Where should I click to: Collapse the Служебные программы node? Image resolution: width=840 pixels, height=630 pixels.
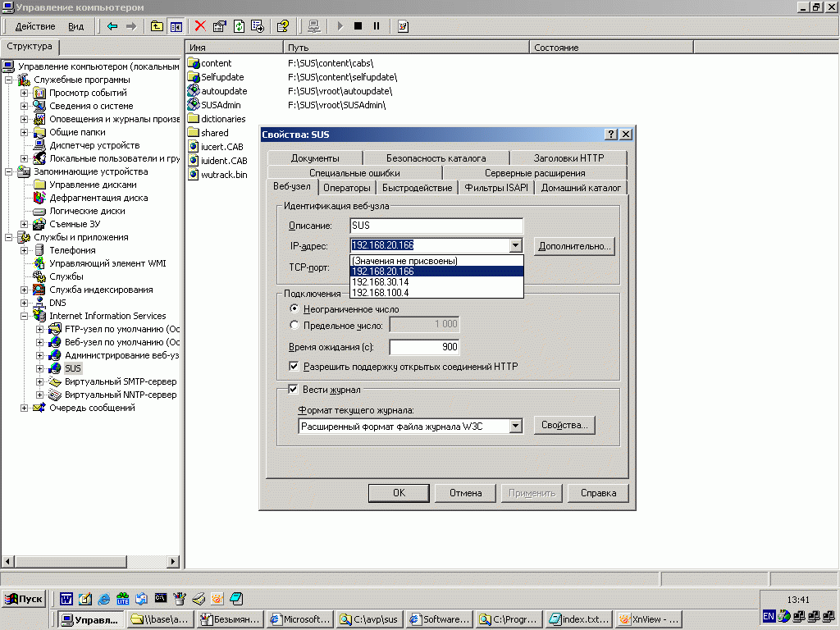pos(8,80)
